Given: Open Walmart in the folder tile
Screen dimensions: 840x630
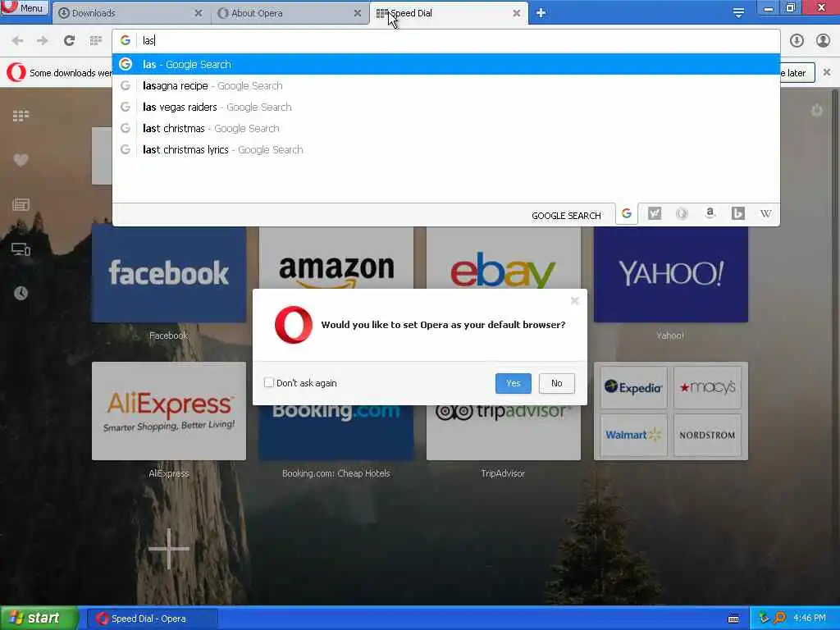Looking at the screenshot, I should point(633,435).
